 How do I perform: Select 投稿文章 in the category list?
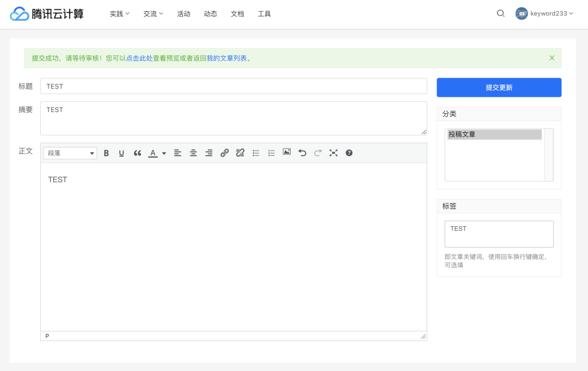[494, 134]
